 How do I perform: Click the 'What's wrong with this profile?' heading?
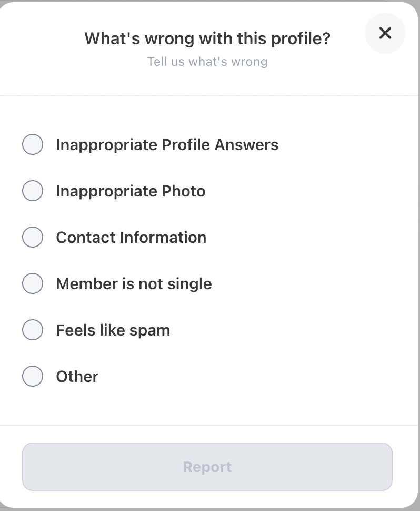(207, 39)
